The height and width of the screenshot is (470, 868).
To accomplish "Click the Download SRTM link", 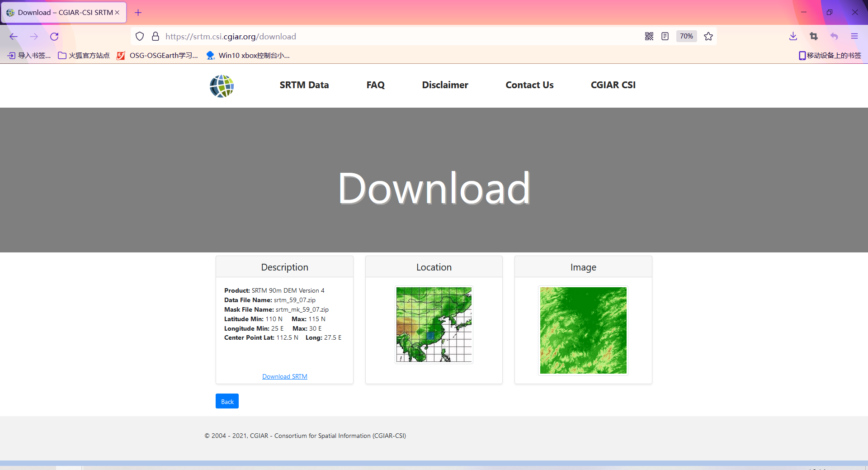I will click(x=285, y=376).
